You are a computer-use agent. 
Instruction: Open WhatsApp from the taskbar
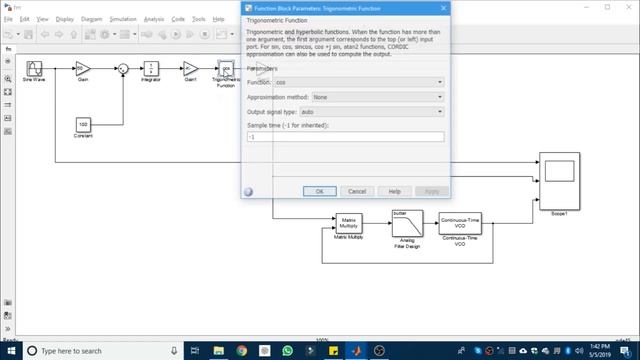[x=287, y=351]
